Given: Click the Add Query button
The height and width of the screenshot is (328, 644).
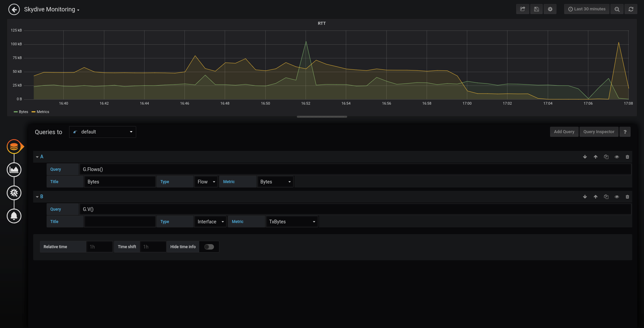Looking at the screenshot, I should (x=564, y=132).
